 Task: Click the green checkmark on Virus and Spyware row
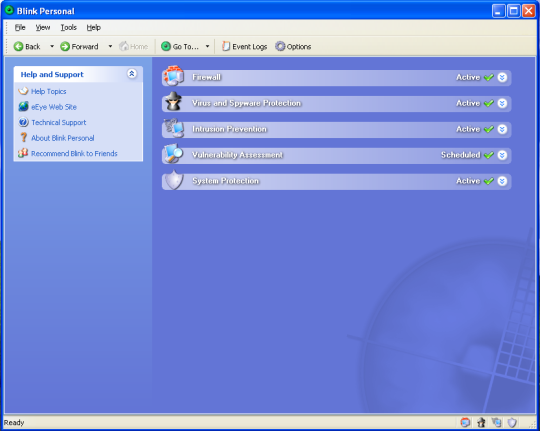click(x=488, y=103)
